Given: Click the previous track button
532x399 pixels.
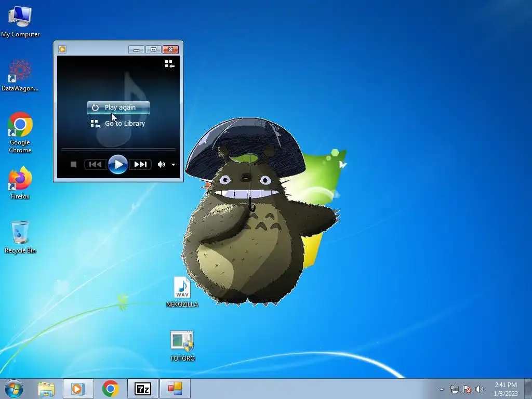Looking at the screenshot, I should pos(96,165).
